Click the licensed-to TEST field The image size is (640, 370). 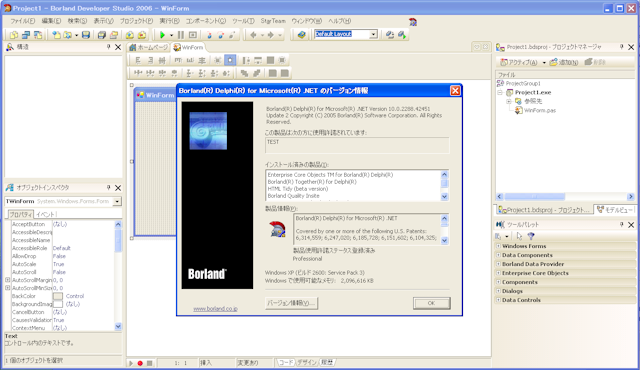[x=357, y=145]
